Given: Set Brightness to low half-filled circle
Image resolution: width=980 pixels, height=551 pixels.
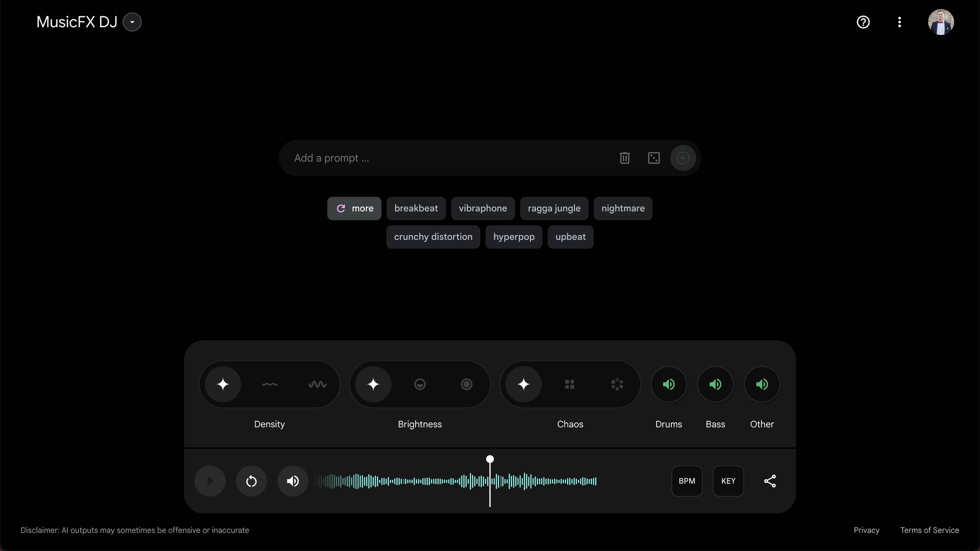Looking at the screenshot, I should (x=420, y=384).
